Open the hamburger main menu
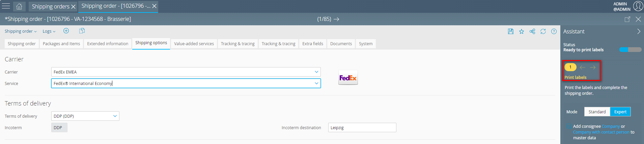The image size is (644, 144). pos(6,6)
